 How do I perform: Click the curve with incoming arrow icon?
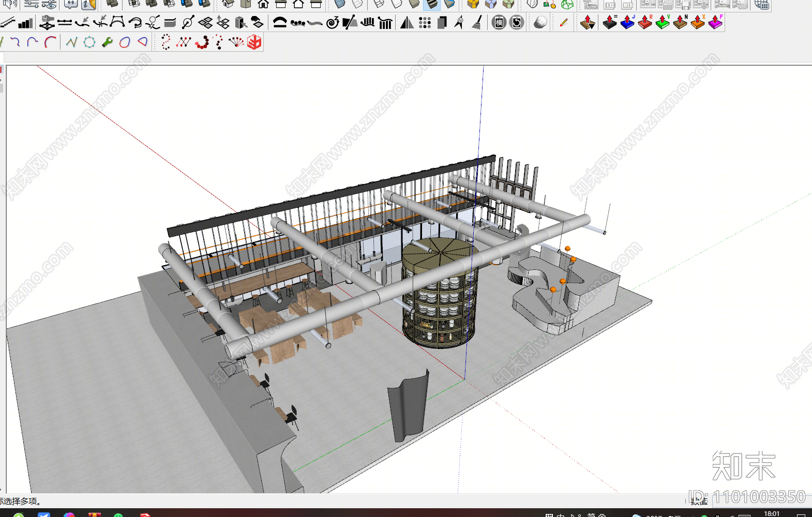[82, 22]
